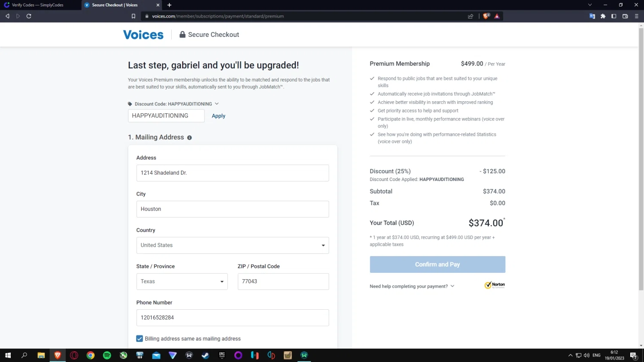
Task: Open the browser hamburger menu
Action: (x=636, y=16)
